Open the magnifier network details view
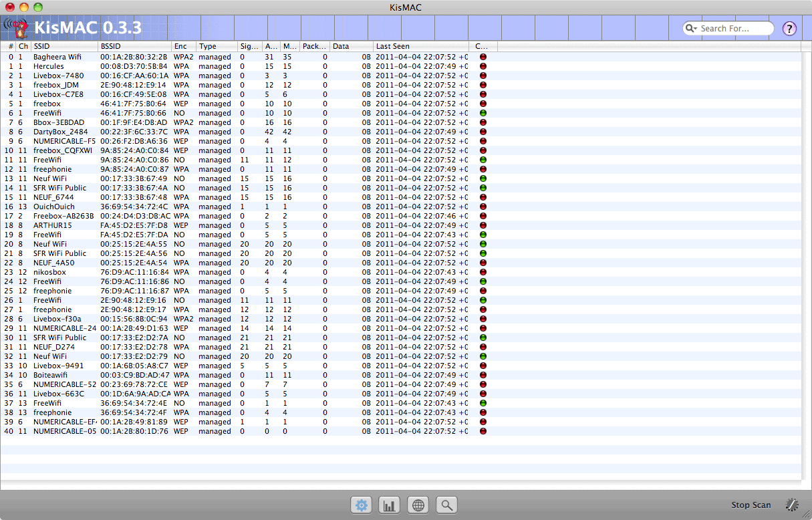The height and width of the screenshot is (520, 812). pyautogui.click(x=446, y=505)
